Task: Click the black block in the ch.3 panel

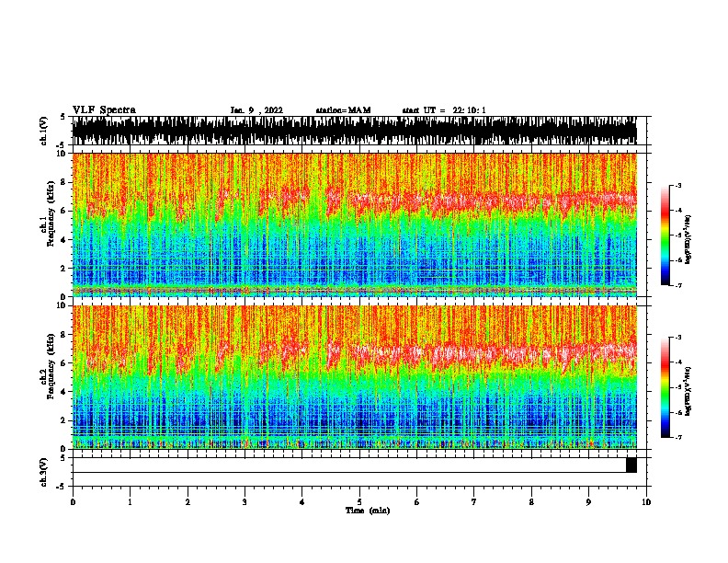Action: tap(631, 465)
